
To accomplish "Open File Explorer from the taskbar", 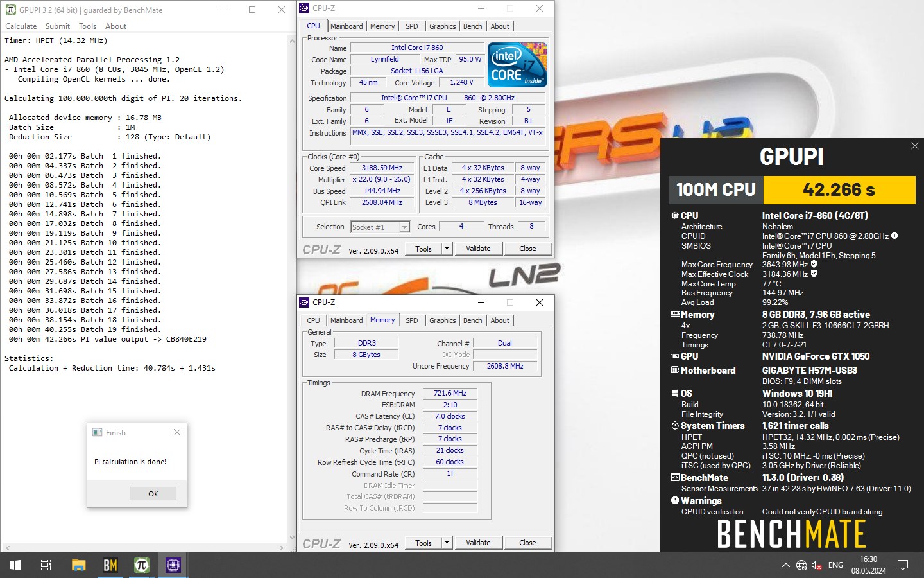I will tap(79, 565).
